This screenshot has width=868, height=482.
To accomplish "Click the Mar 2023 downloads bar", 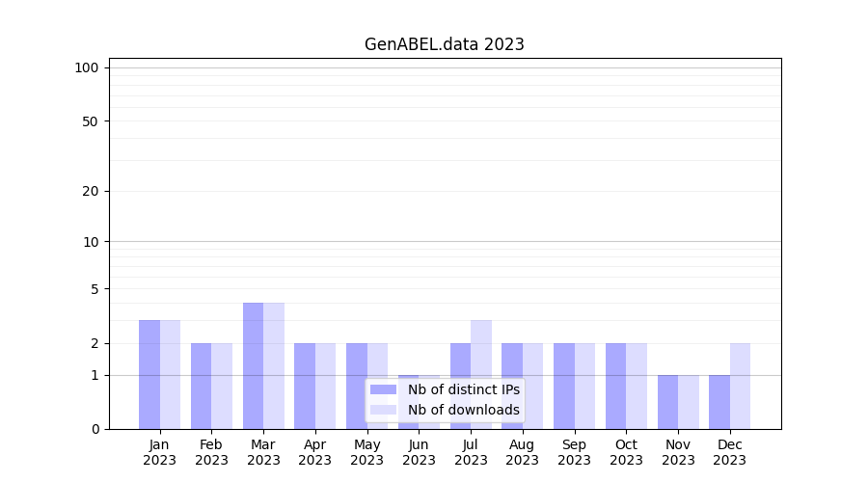I will tap(274, 365).
